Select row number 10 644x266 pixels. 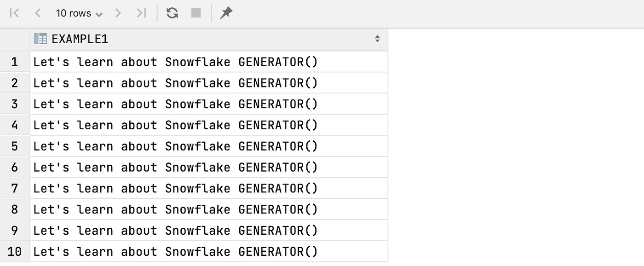15,252
